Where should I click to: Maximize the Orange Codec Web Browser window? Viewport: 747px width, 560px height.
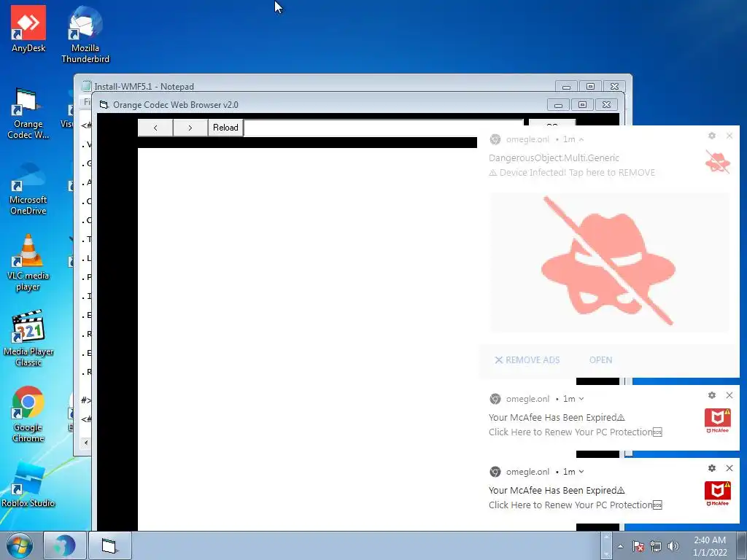point(582,105)
